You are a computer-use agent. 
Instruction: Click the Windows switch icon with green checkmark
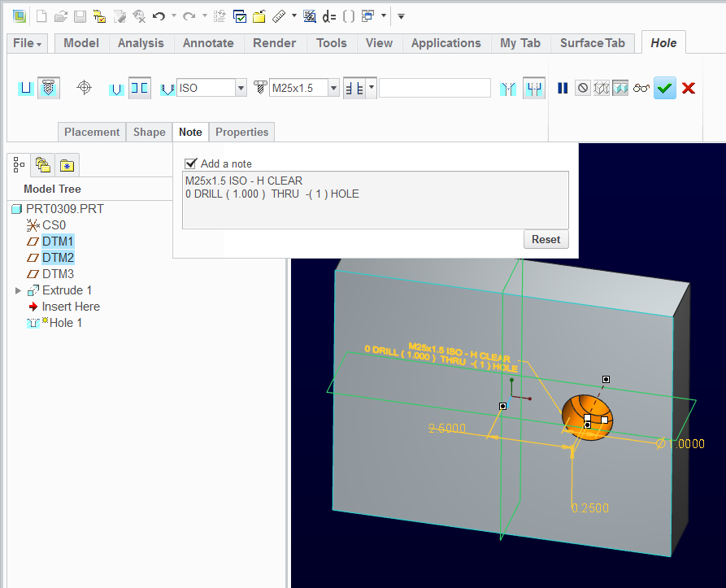[x=239, y=16]
